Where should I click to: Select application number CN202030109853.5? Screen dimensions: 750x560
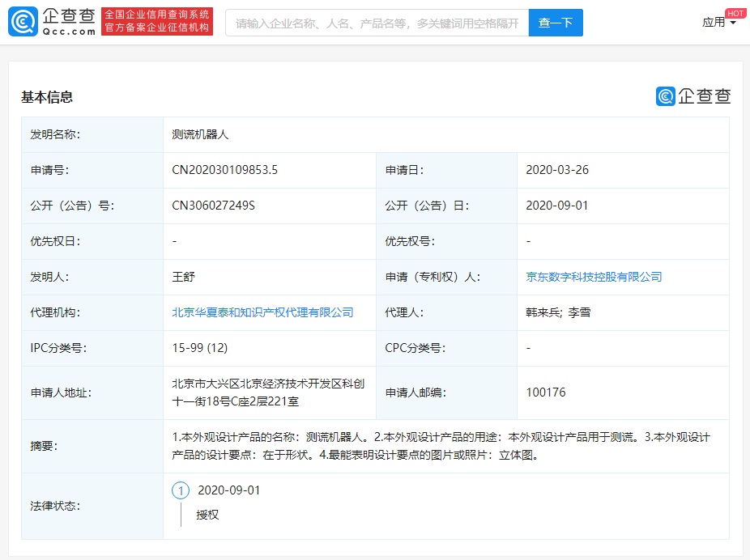coord(225,170)
